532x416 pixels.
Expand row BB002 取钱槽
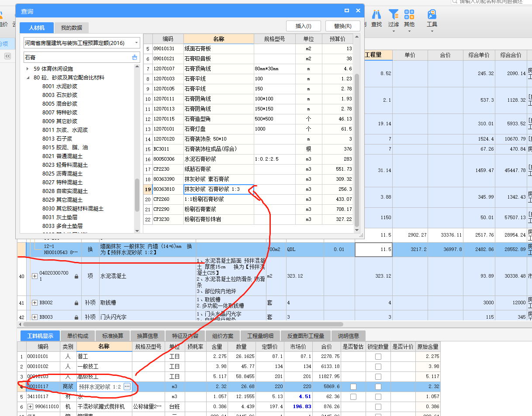[35, 303]
